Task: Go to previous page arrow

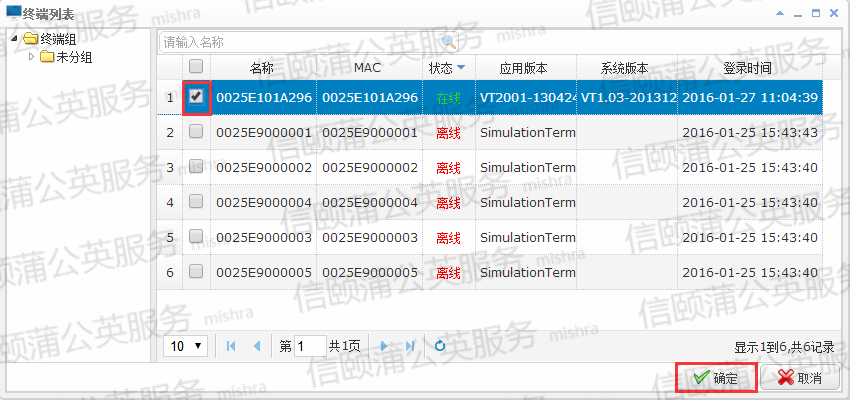Action: tap(257, 346)
